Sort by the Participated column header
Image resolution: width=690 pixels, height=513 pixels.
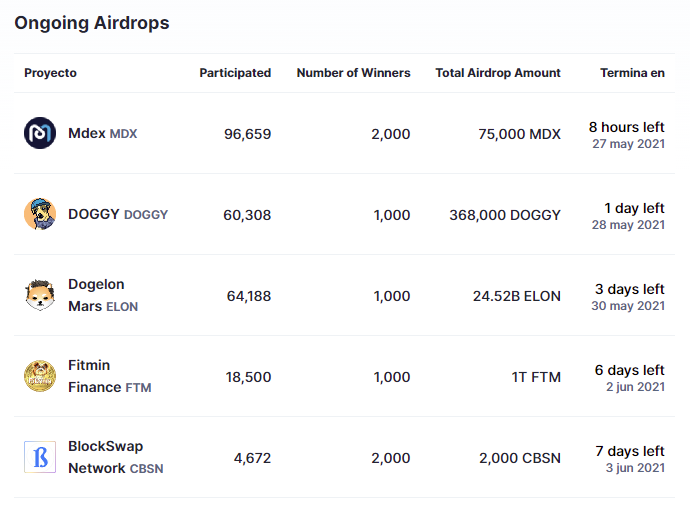tap(235, 73)
